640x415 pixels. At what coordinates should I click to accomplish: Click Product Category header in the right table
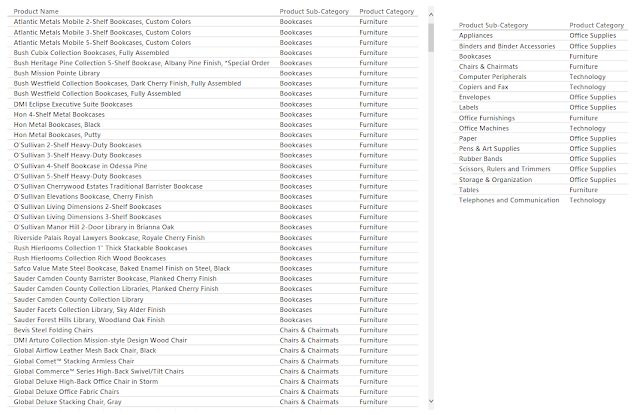597,25
